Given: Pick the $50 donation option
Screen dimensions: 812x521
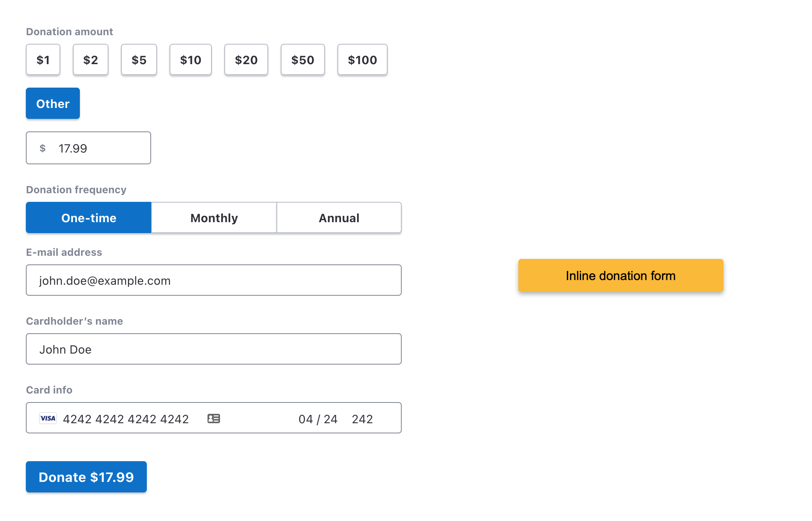Looking at the screenshot, I should (303, 60).
